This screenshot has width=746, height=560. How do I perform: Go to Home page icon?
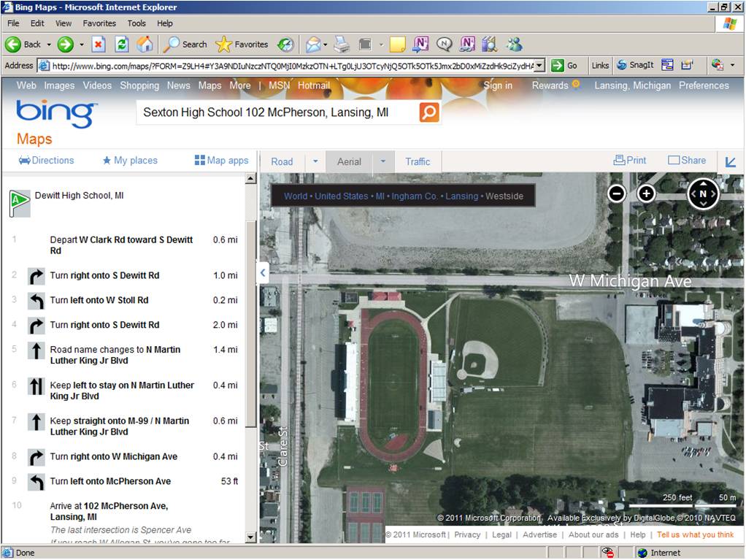tap(145, 45)
